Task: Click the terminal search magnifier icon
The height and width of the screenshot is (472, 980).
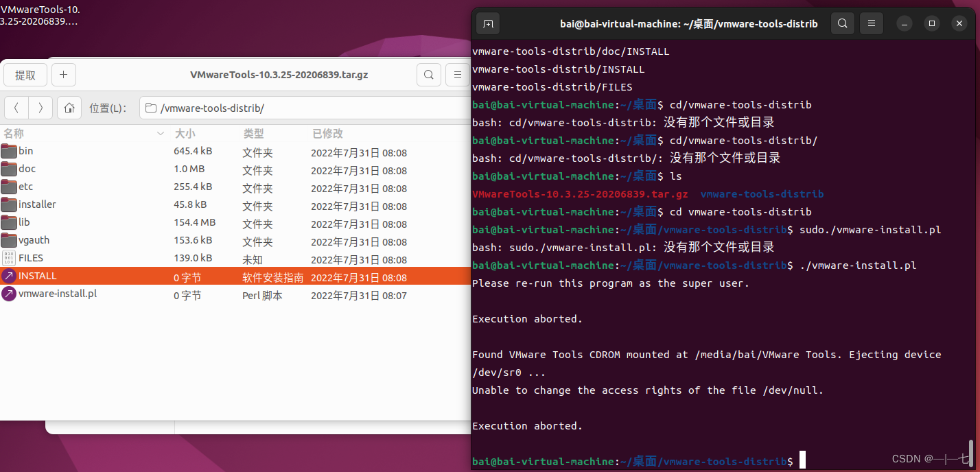Action: tap(842, 23)
